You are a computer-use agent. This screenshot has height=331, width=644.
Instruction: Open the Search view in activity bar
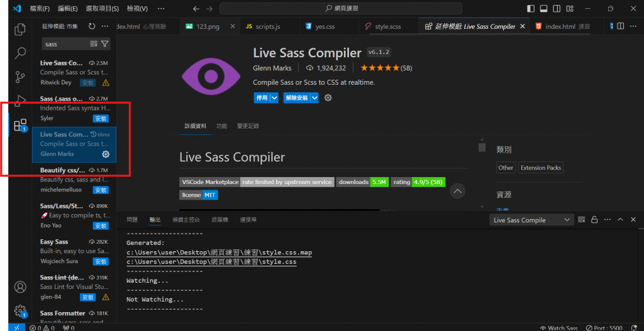pyautogui.click(x=20, y=53)
